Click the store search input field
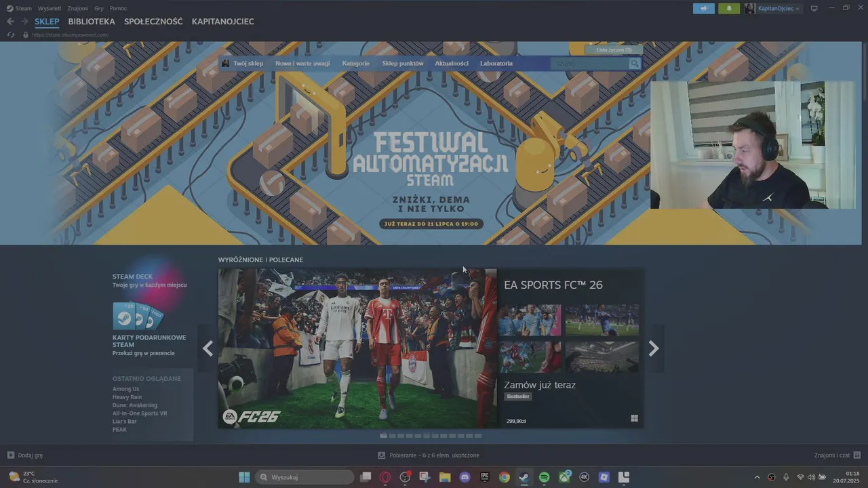This screenshot has width=868, height=488. click(590, 64)
